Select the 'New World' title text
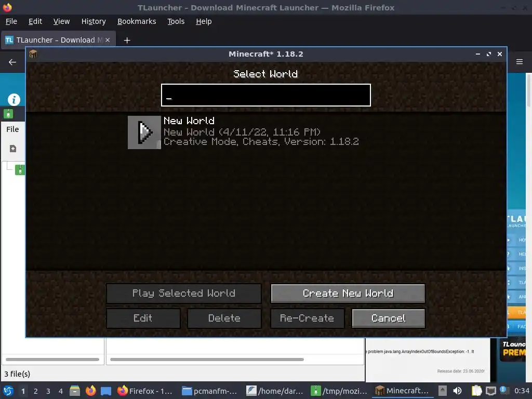532x399 pixels. (x=189, y=121)
